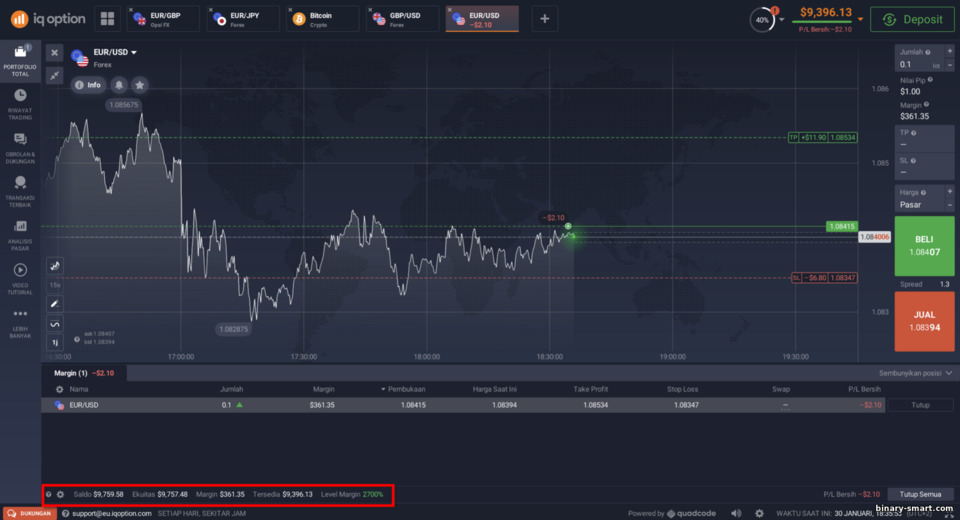The height and width of the screenshot is (520, 960).
Task: Select the Margin (1) positions tab
Action: point(84,373)
